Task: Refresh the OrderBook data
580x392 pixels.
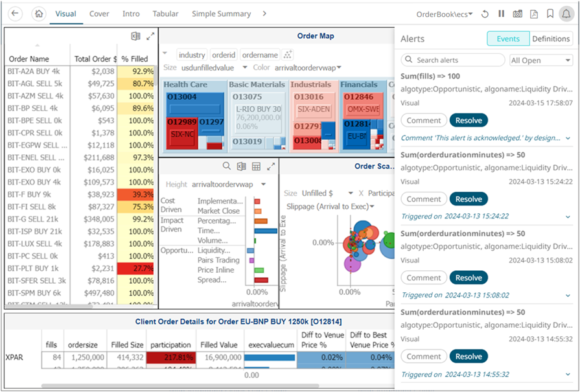Action: (485, 13)
